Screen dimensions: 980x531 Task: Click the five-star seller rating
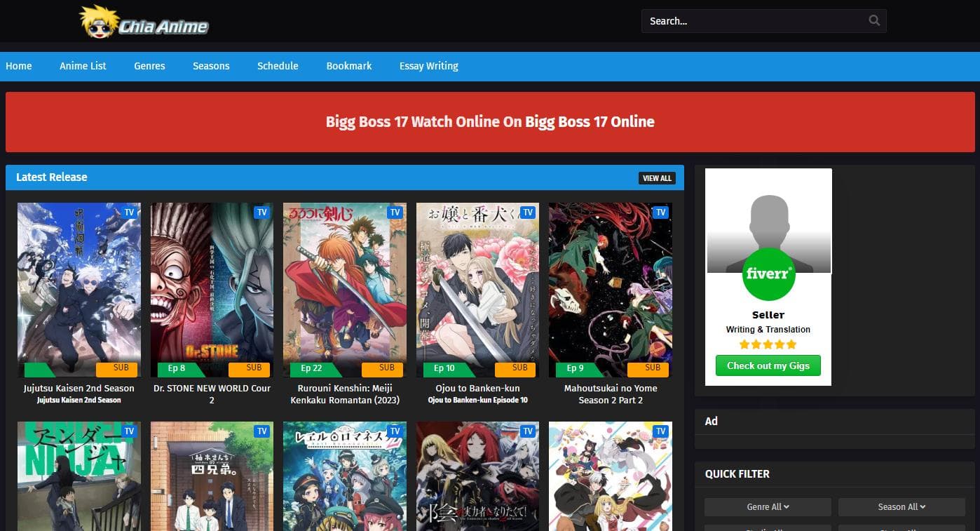pos(768,344)
